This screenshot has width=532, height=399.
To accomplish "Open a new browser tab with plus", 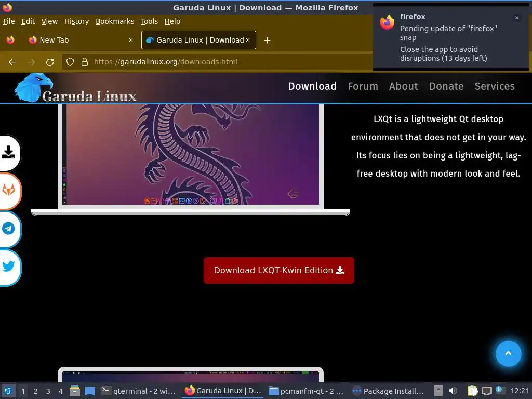I will pyautogui.click(x=268, y=41).
